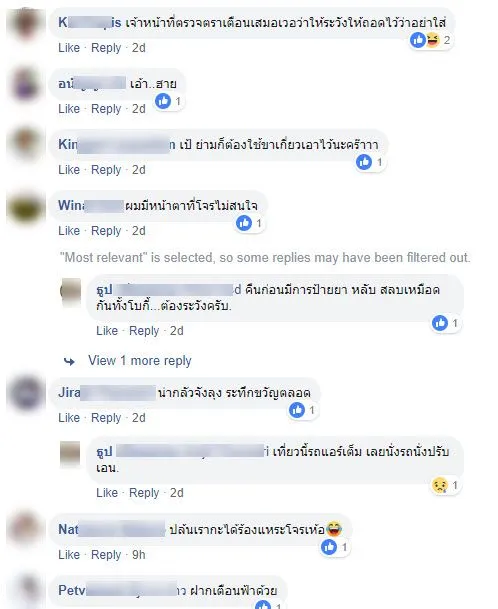Click like reaction icon on Kin's comment
The width and height of the screenshot is (498, 609).
point(364,162)
